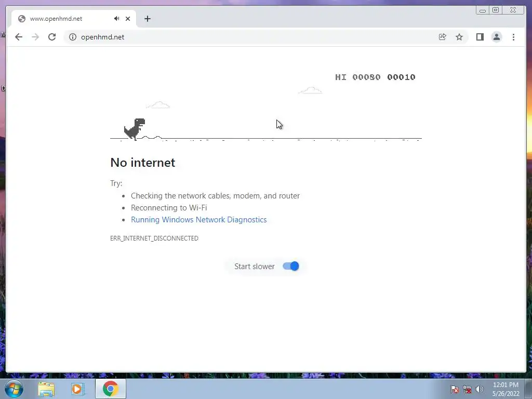
Task: Reload the openhmd.net page
Action: 52,37
